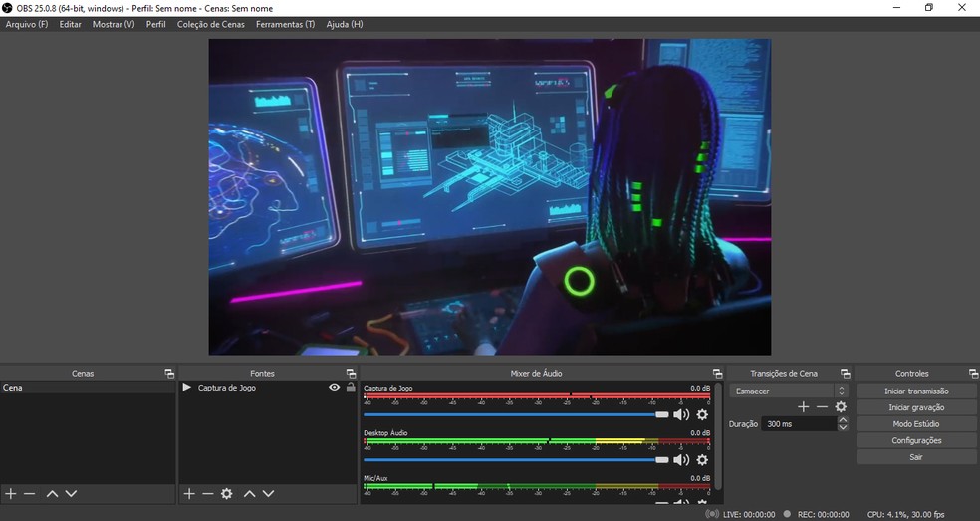
Task: Add a scene transition with plus icon
Action: point(803,407)
